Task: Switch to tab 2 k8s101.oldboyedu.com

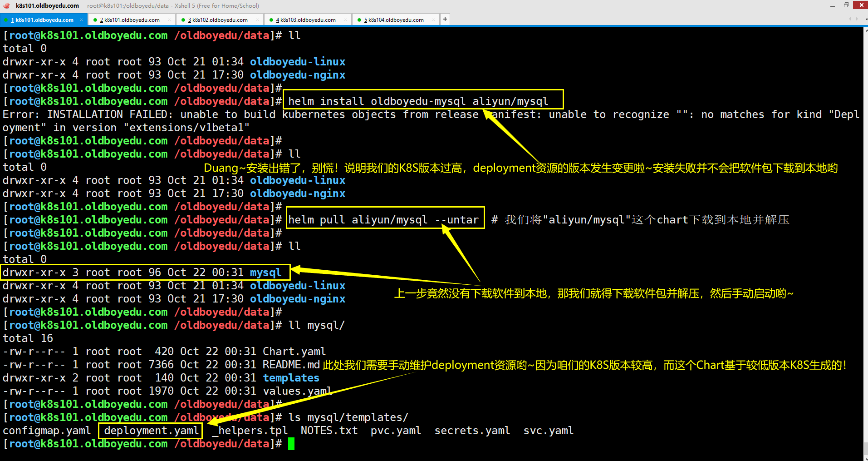Action: click(x=130, y=20)
